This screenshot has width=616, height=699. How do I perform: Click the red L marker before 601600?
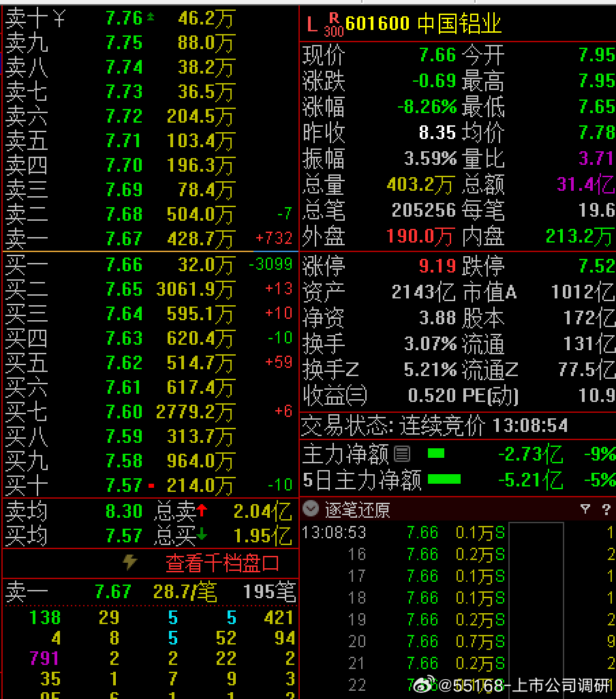pos(312,25)
